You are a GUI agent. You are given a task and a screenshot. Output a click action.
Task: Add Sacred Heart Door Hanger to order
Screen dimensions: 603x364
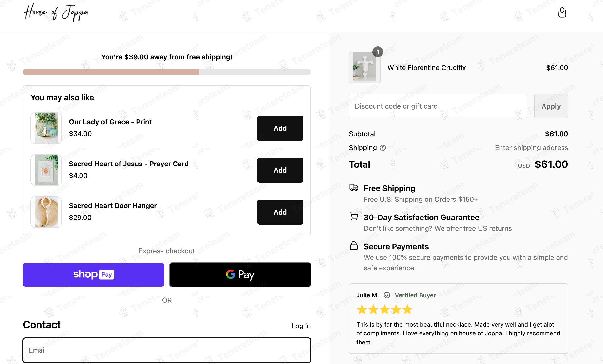pyautogui.click(x=280, y=212)
